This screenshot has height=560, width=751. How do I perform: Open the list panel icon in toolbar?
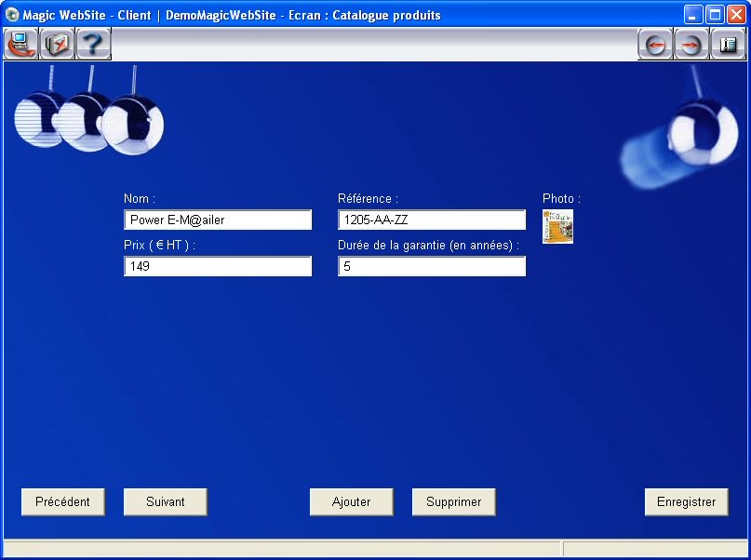coord(728,45)
